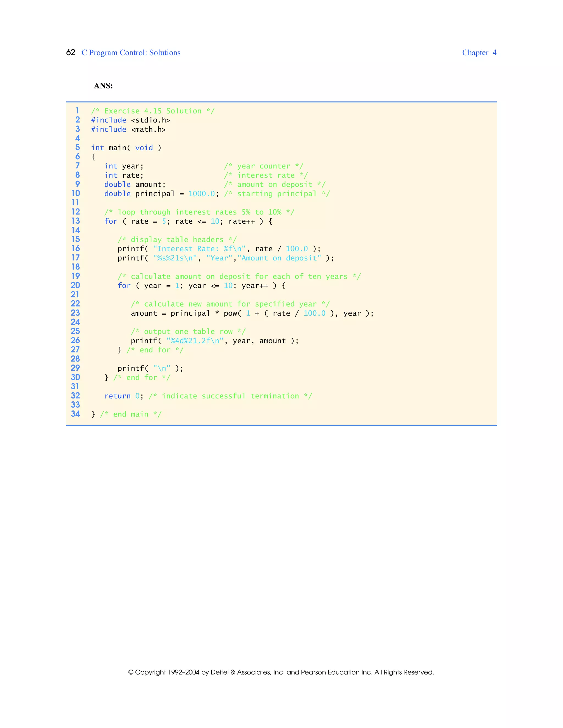Image resolution: width=563 pixels, height=728 pixels.
Task: Click the 'int main( void )' line
Action: tap(126, 148)
